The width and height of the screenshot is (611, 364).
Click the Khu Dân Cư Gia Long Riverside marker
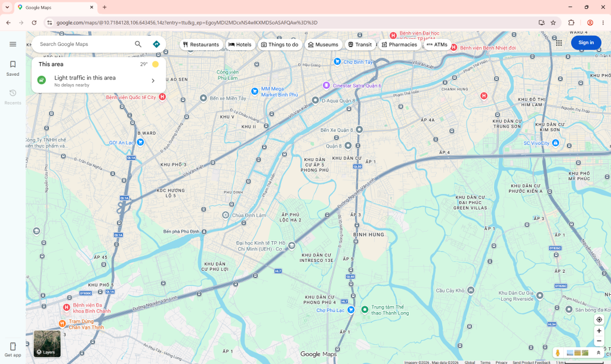pos(539,295)
